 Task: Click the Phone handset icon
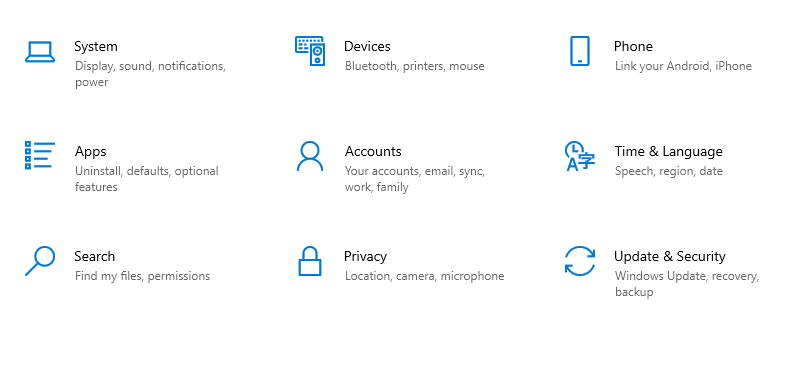580,51
